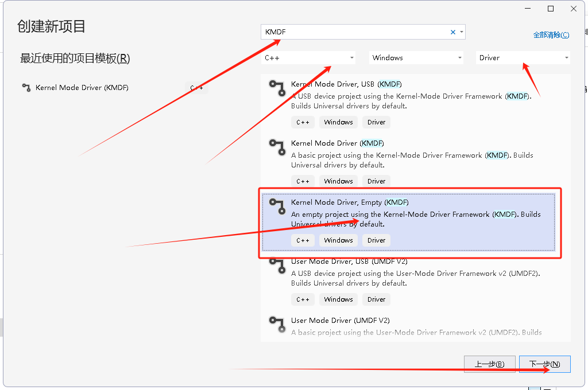Click the Kernel Mode Driver, Empty (KMDF) template icon
Viewport: 588px width, 390px height.
click(277, 206)
